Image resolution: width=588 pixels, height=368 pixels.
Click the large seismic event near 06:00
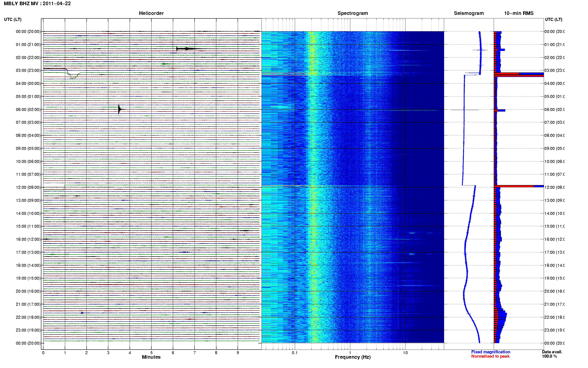pyautogui.click(x=121, y=109)
